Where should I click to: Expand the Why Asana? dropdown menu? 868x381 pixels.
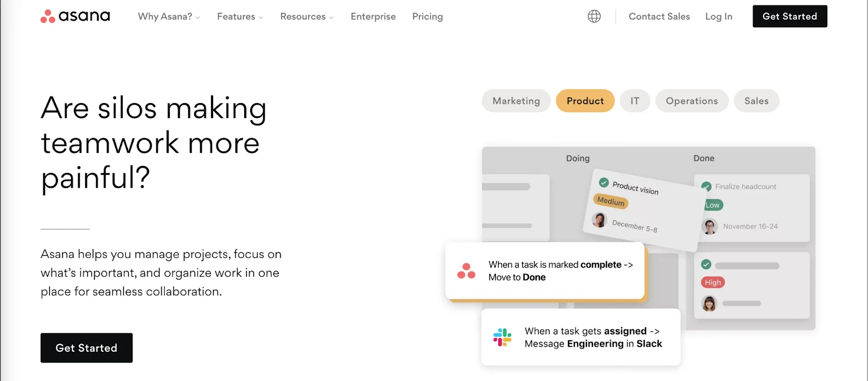[x=169, y=17]
